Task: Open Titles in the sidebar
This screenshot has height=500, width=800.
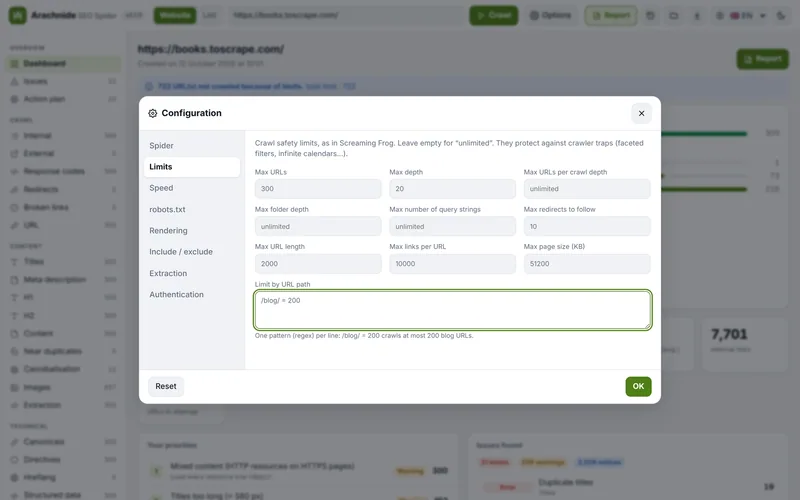Action: 64,262
